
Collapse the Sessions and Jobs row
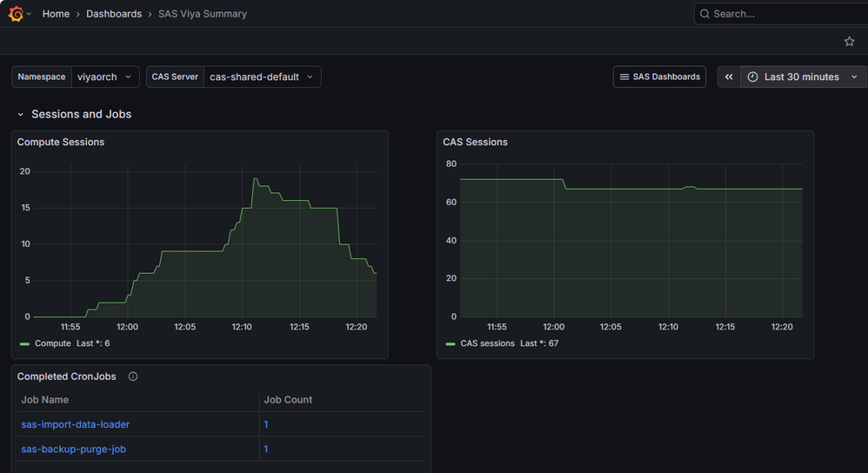[x=21, y=115]
